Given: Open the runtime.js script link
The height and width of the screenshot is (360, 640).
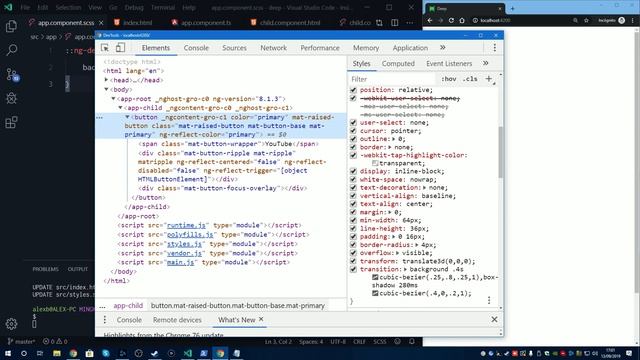Looking at the screenshot, I should point(186,225).
